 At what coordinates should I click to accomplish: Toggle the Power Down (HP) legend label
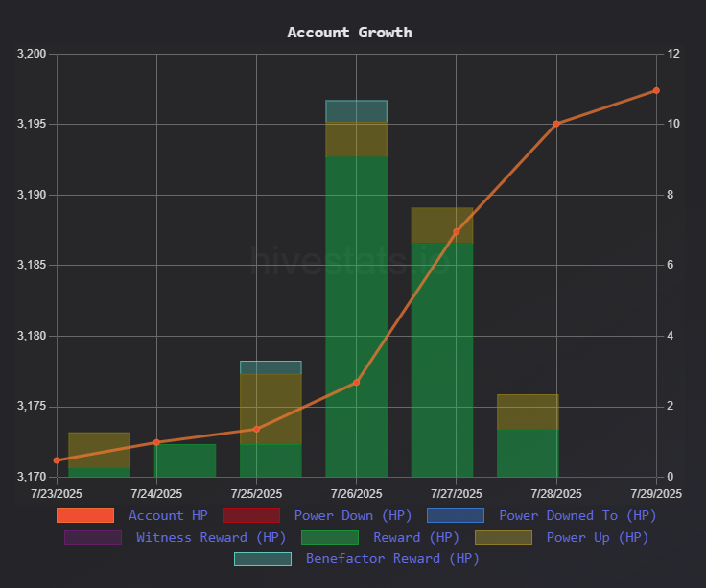353,515
